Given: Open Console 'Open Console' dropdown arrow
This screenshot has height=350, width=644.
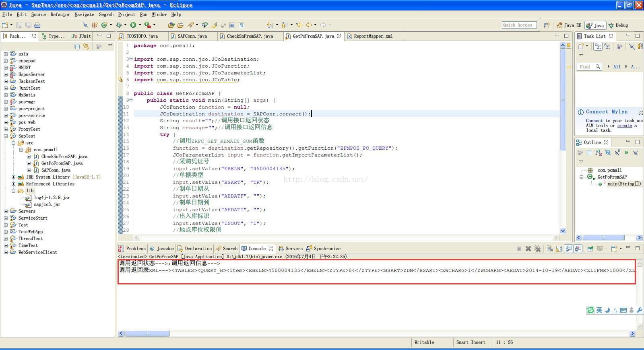Looking at the screenshot, I should point(621,249).
